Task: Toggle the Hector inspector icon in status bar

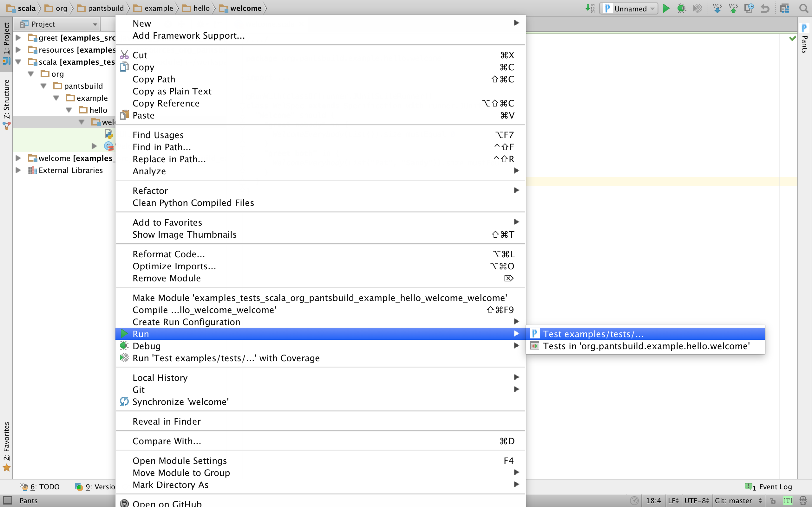Action: pos(803,501)
